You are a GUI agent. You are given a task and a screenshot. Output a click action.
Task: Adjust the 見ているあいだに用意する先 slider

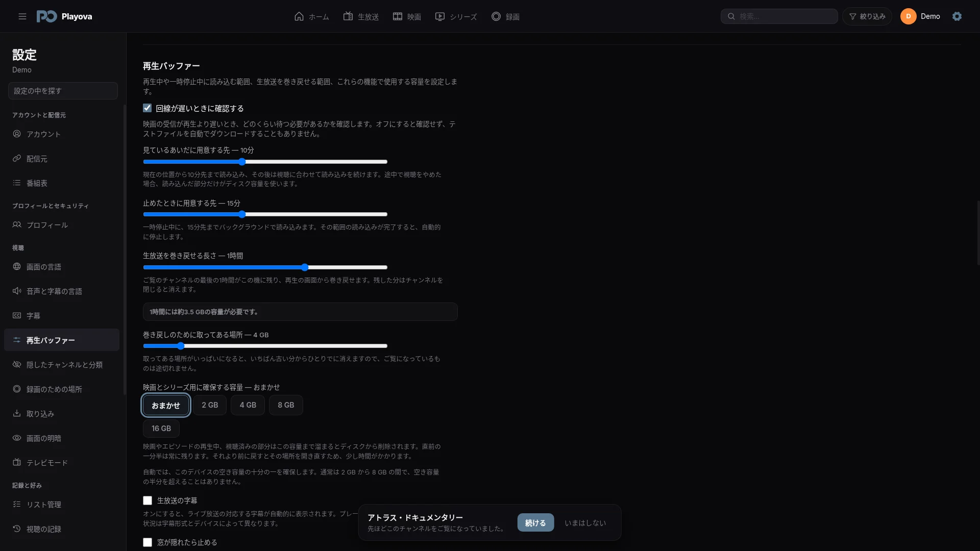265,162
